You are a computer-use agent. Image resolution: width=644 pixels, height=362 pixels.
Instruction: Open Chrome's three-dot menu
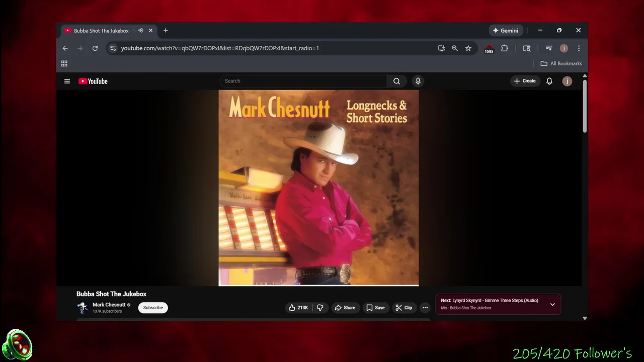[x=579, y=48]
